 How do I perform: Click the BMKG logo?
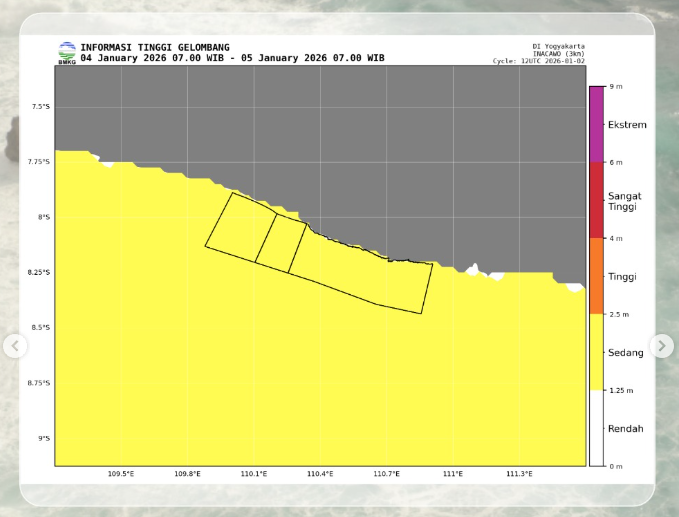(x=67, y=52)
